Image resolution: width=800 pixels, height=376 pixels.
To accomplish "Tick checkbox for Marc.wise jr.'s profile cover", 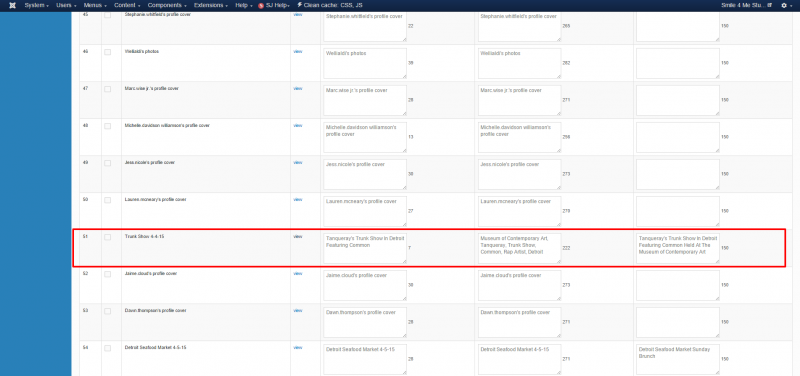I will click(108, 89).
